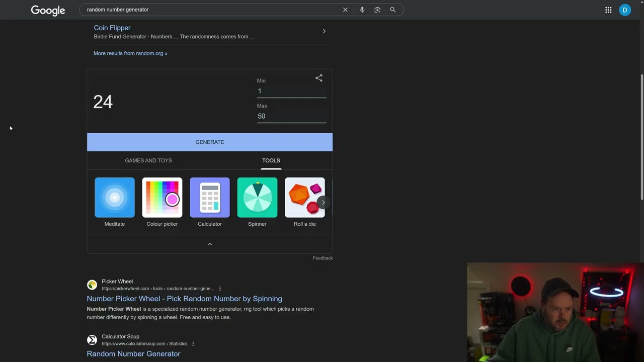Screen dimensions: 644x362
Task: Expand the Coin Flipper result arrow
Action: (x=324, y=31)
